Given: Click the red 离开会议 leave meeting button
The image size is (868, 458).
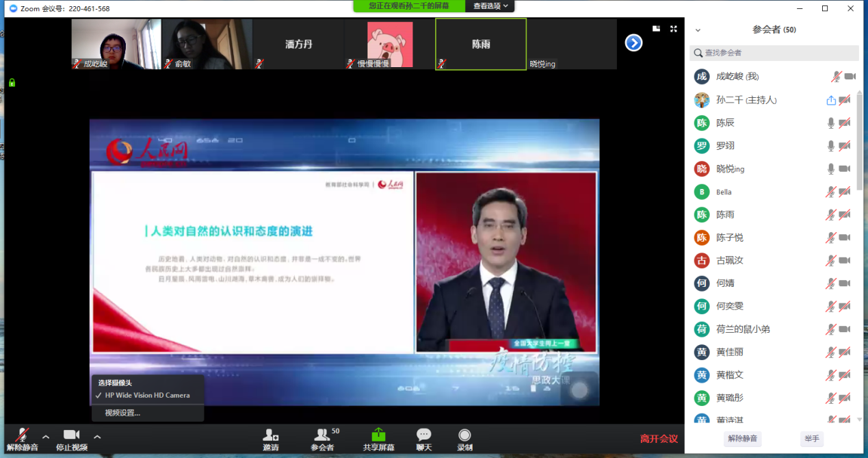Looking at the screenshot, I should tap(658, 439).
